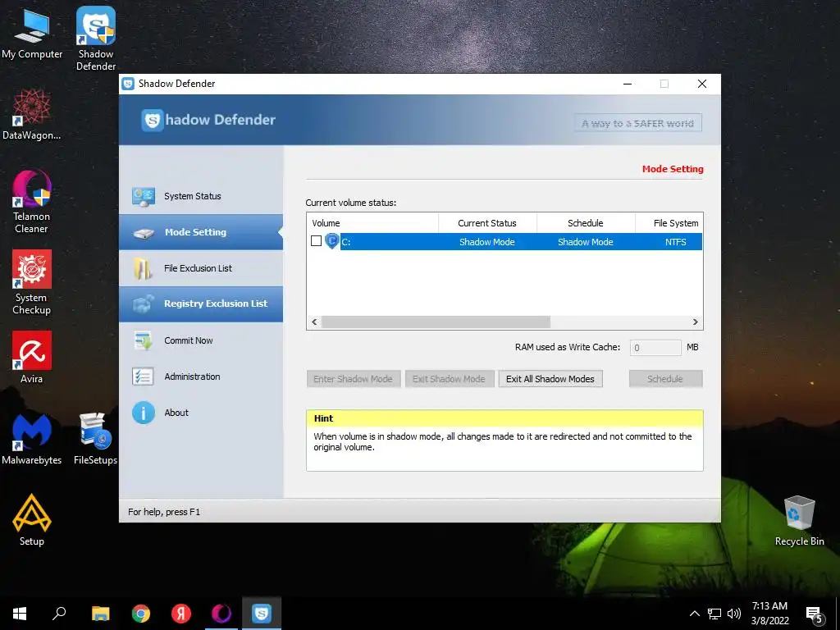
Task: Click the Schedule button
Action: point(664,379)
